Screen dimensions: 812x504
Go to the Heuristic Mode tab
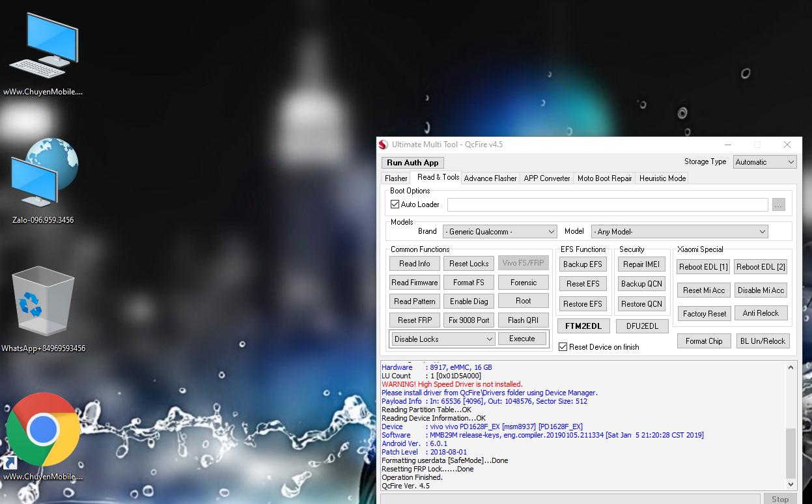662,178
